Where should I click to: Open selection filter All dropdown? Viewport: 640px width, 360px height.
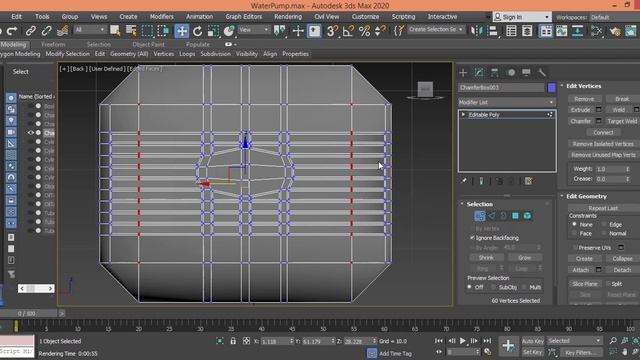pyautogui.click(x=90, y=30)
